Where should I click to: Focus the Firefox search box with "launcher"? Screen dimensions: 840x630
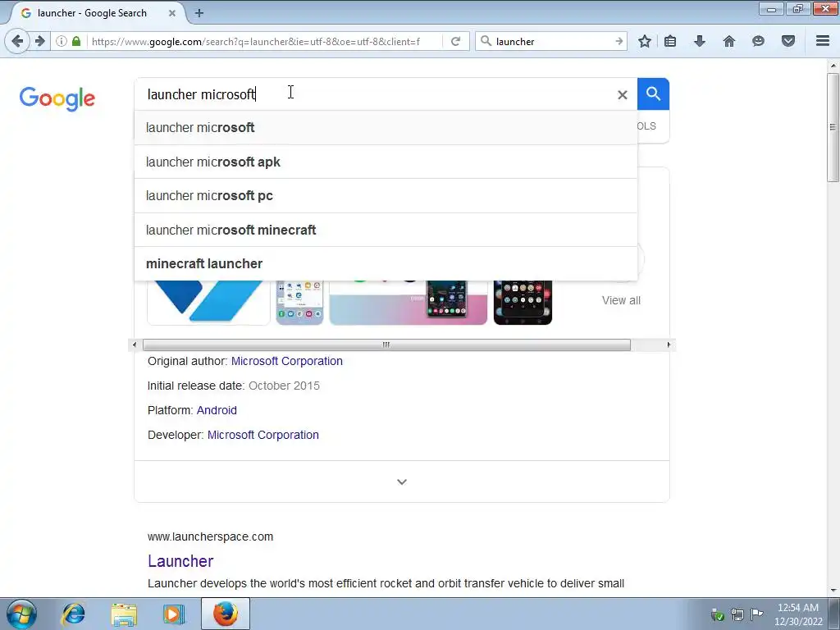(552, 41)
